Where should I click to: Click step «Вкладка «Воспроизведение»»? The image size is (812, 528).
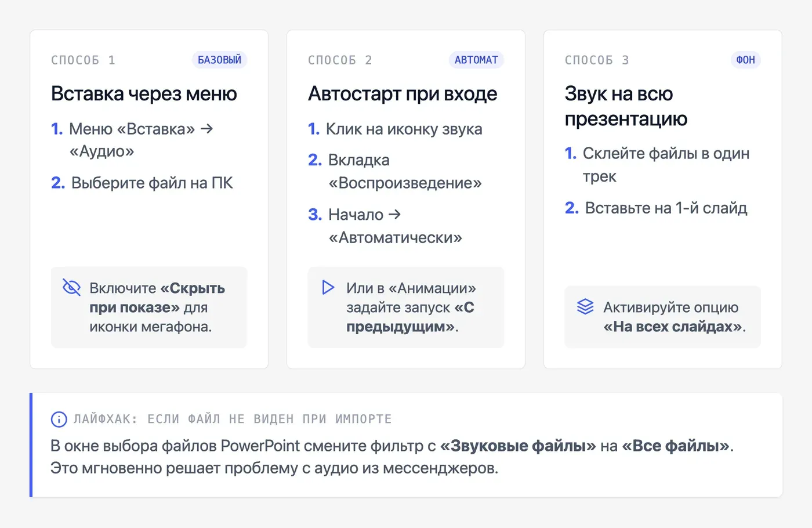pyautogui.click(x=395, y=171)
